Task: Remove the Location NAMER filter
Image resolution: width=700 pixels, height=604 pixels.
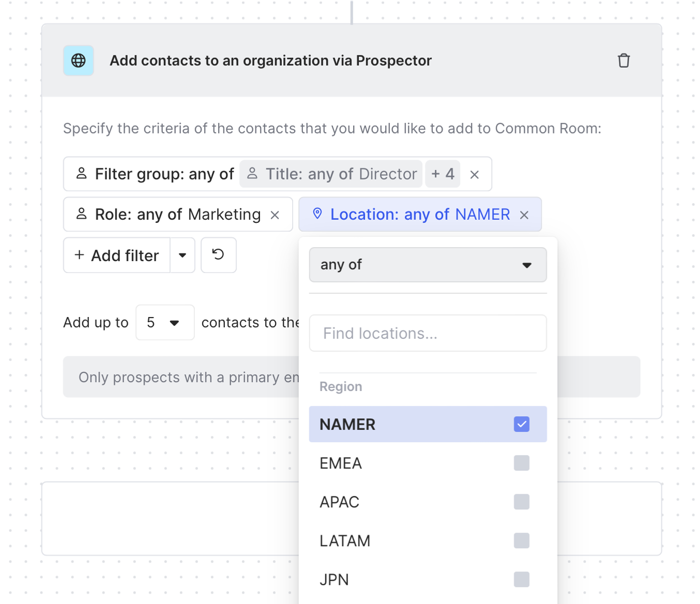Action: coord(524,215)
